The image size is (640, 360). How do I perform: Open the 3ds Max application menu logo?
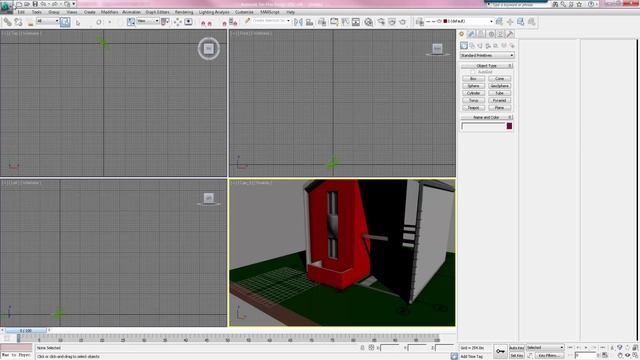point(6,6)
